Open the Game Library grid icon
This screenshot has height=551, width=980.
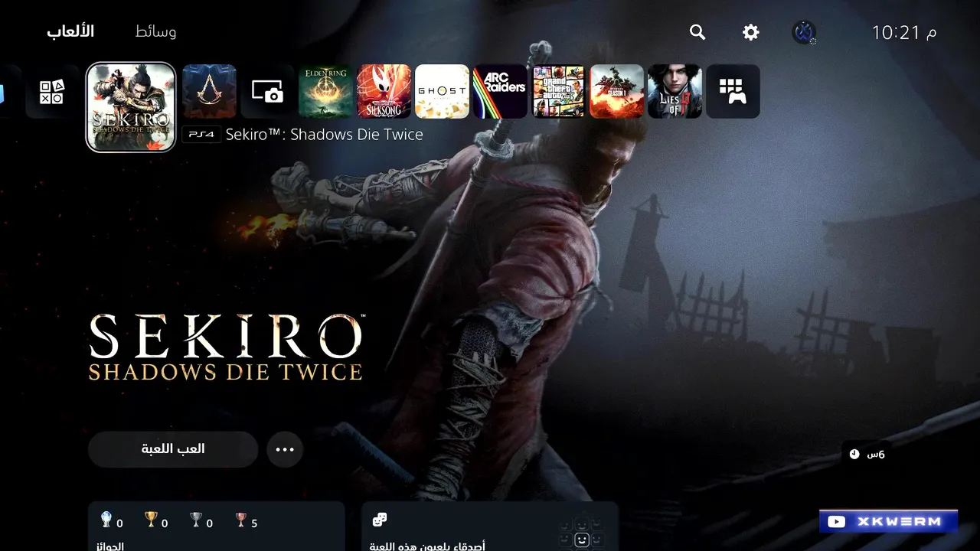pyautogui.click(x=733, y=91)
